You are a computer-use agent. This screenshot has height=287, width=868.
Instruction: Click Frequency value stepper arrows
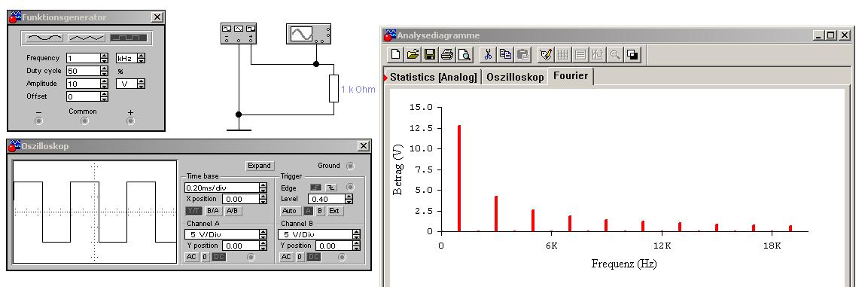[x=104, y=58]
